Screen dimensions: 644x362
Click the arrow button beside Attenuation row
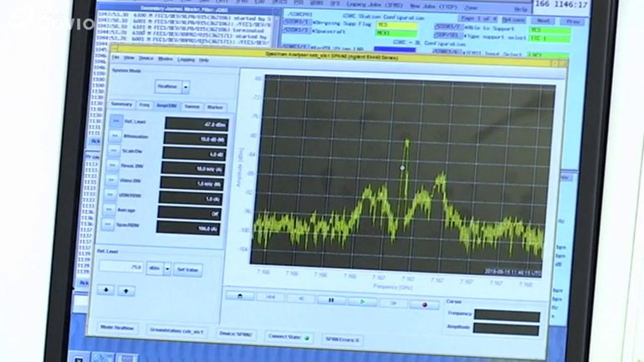pyautogui.click(x=115, y=137)
